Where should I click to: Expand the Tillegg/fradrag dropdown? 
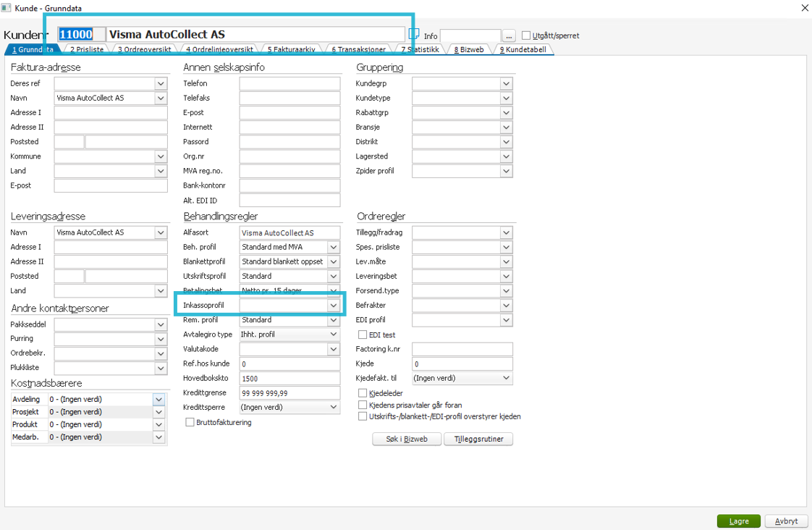click(x=507, y=232)
